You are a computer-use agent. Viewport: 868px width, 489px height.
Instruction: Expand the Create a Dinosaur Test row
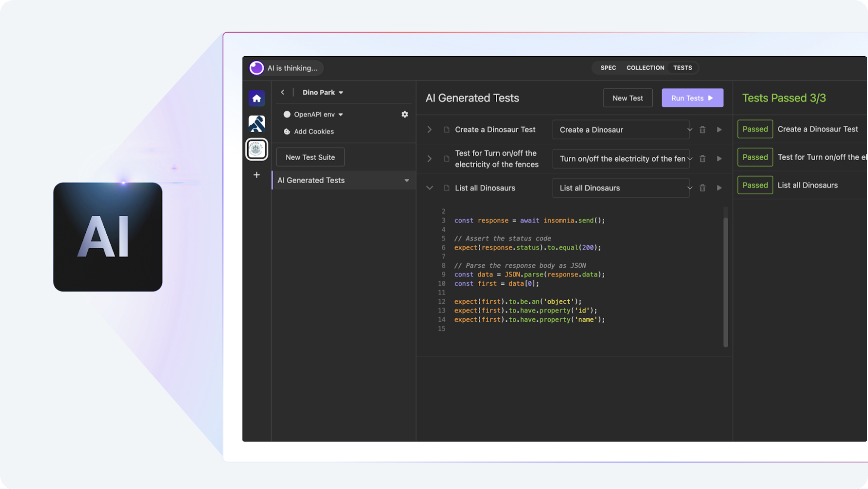click(429, 130)
